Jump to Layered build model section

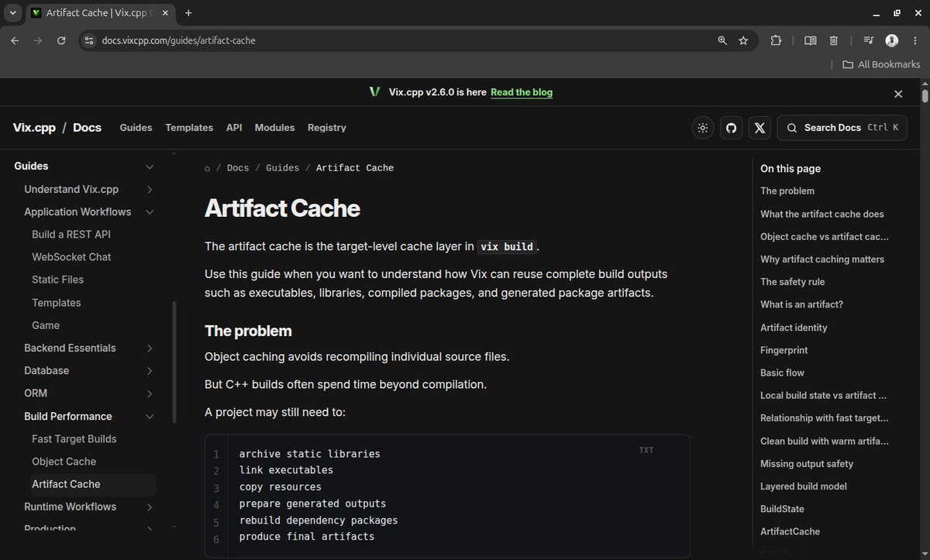tap(804, 486)
